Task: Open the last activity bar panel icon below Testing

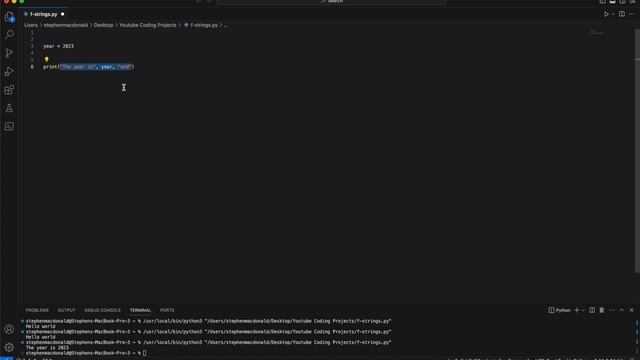Action: pos(9,127)
